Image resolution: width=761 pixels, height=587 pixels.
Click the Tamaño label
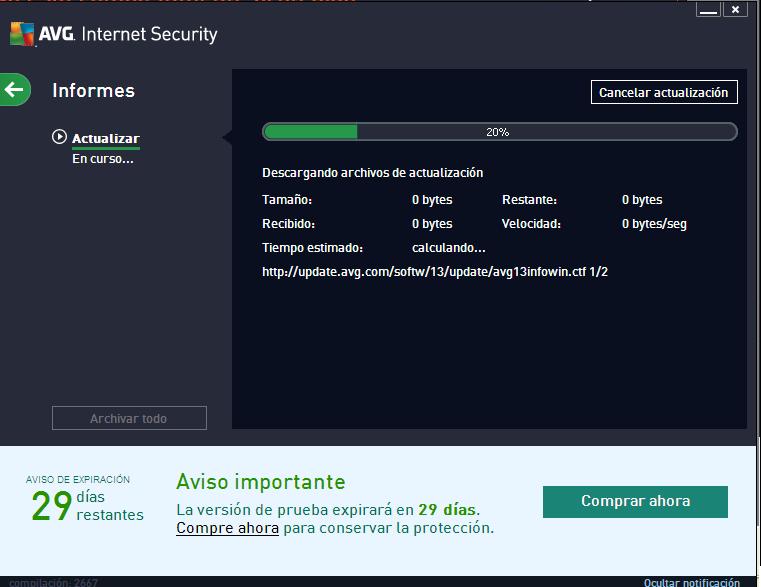click(287, 200)
